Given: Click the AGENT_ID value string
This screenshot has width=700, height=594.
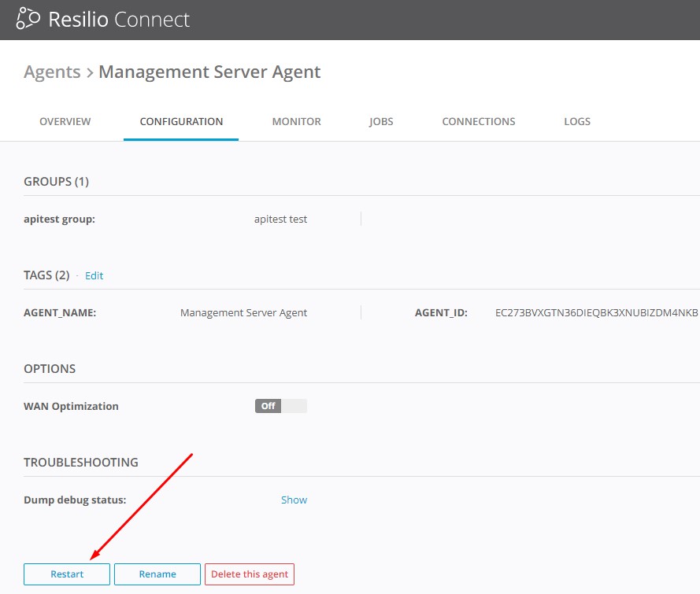Looking at the screenshot, I should 596,313.
